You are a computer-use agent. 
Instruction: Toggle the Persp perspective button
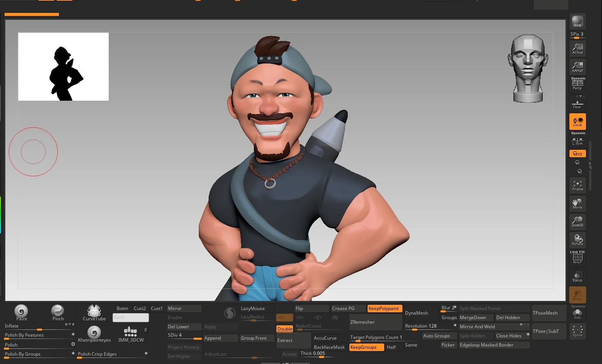coord(577,84)
